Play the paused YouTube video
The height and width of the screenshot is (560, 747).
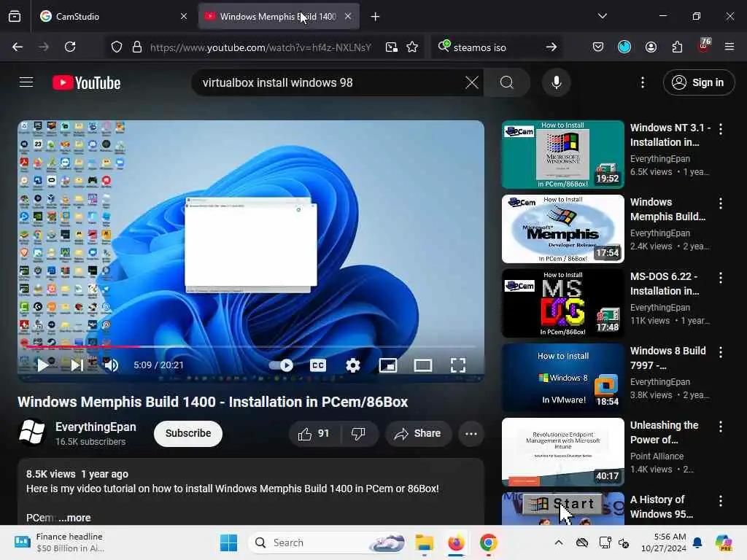click(x=43, y=365)
